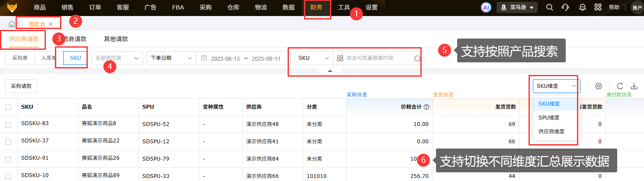The image size is (644, 181).
Task: Check the SDSKU-10 row checkbox
Action: (8, 176)
